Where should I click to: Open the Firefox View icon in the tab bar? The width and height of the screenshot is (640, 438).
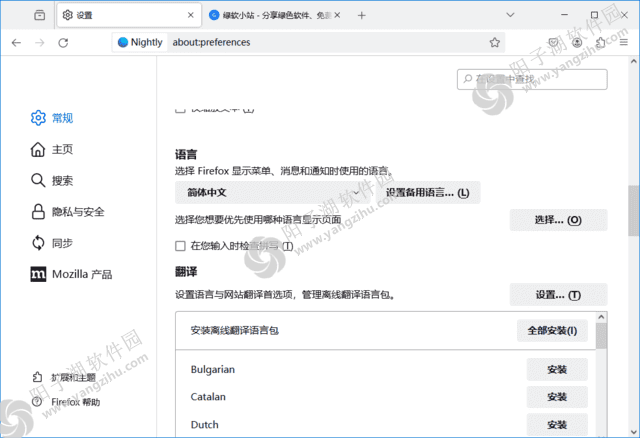pyautogui.click(x=40, y=15)
